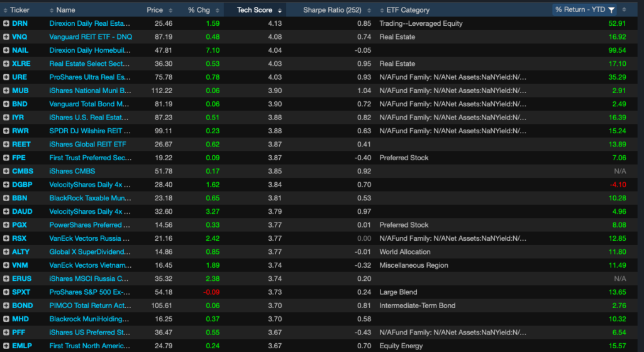Screen dimensions: 644x352
Task: Click the plus icon beside DGBP
Action: 6,185
